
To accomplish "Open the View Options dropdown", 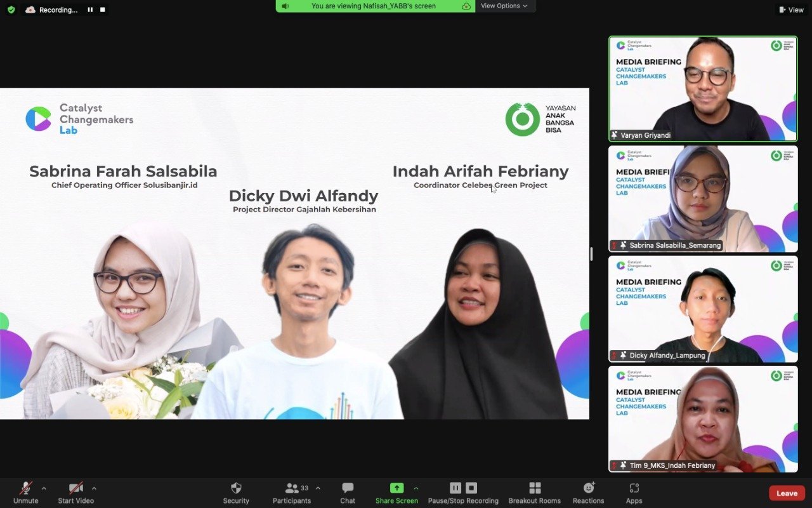I will point(504,6).
